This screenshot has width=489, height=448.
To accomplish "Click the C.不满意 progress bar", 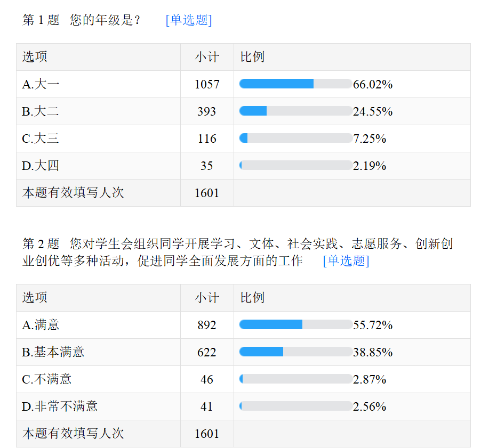I will click(295, 379).
